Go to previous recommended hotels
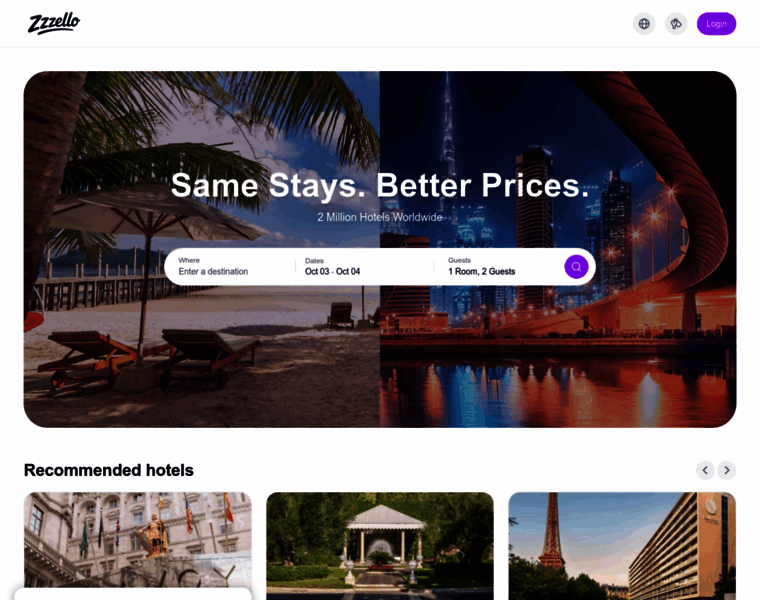This screenshot has height=600, width=760. 705,470
